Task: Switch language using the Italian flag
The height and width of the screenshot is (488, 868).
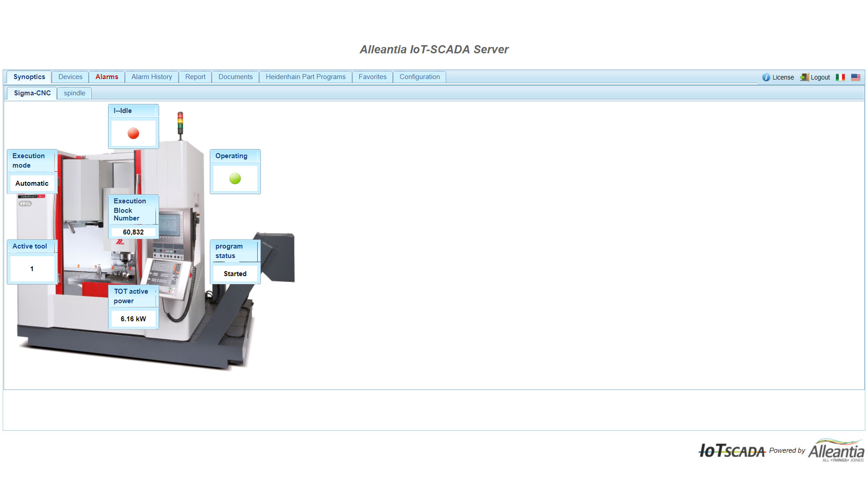Action: pos(841,77)
